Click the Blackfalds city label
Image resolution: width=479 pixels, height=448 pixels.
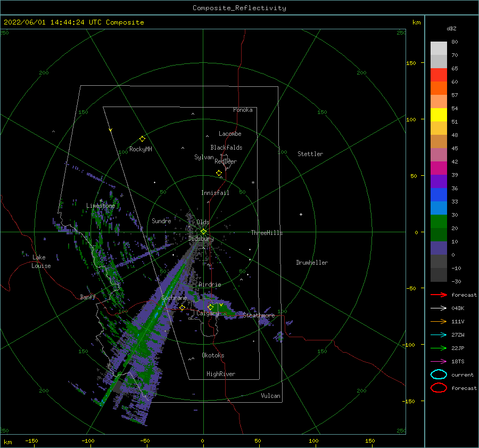point(226,148)
